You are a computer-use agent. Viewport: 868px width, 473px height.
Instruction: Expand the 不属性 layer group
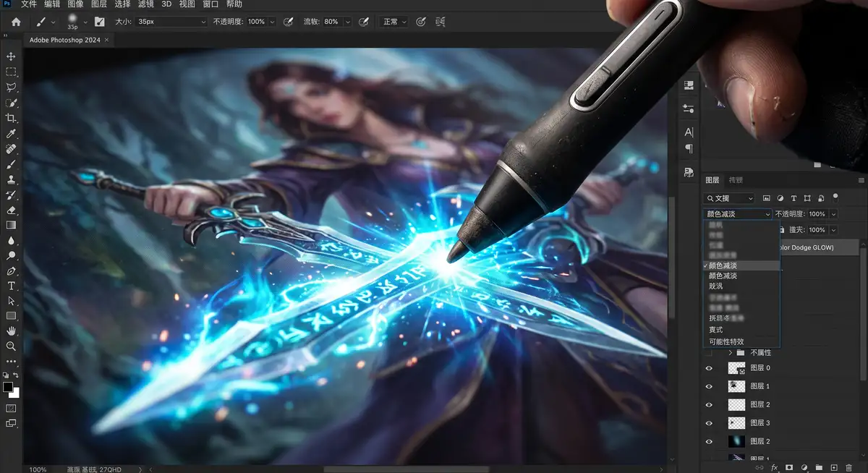pos(731,352)
